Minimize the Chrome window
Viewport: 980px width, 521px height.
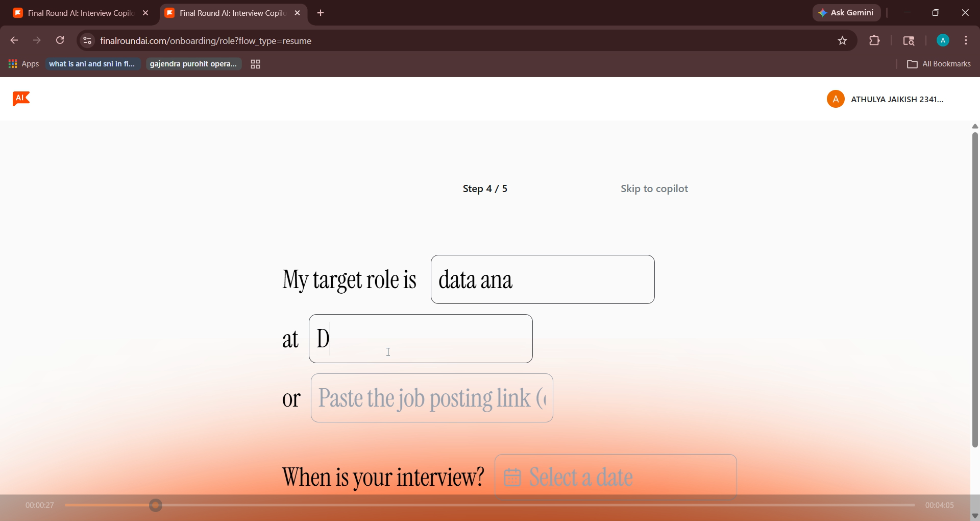point(907,13)
